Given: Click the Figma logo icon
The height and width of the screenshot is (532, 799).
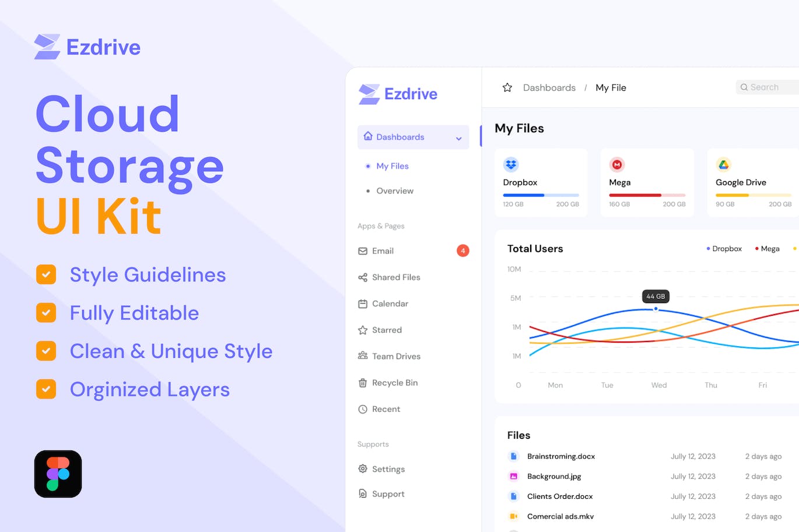Looking at the screenshot, I should (x=58, y=474).
